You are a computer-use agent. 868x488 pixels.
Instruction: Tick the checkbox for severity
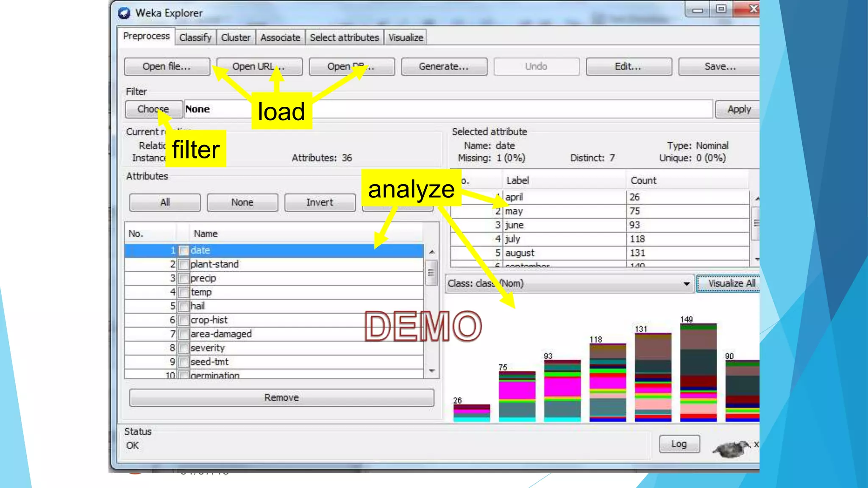[184, 348]
